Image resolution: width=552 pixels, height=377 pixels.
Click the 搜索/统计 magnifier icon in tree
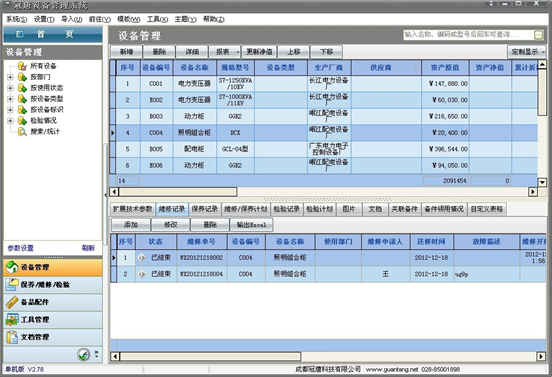tap(22, 132)
